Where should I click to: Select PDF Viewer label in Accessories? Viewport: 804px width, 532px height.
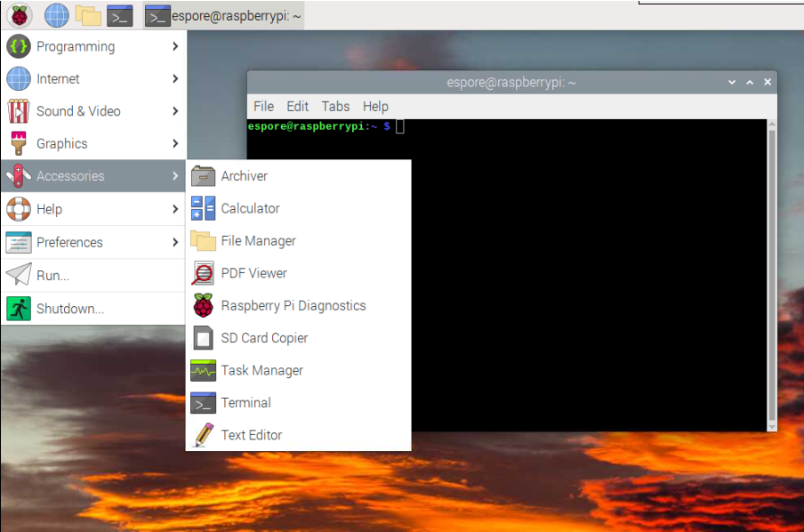253,273
